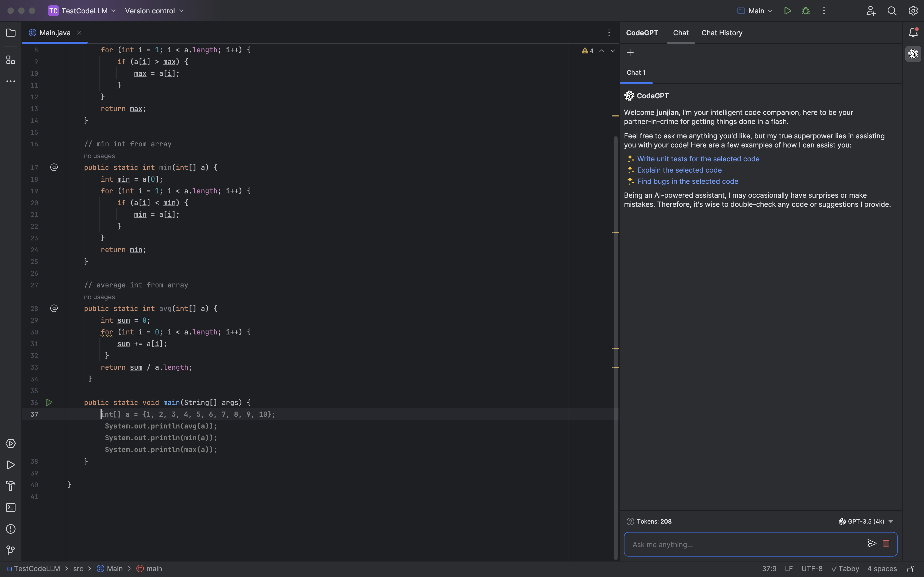The width and height of the screenshot is (924, 577).
Task: Open the Project tool window folder icon
Action: click(x=11, y=33)
